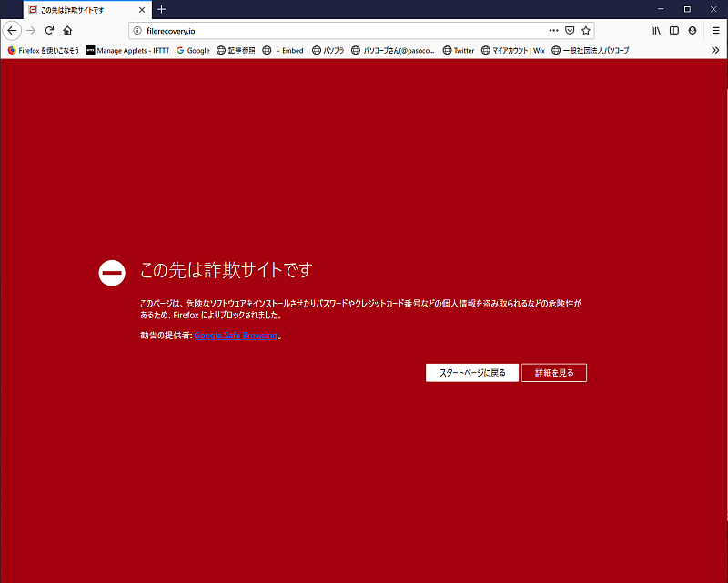Open Firefox を使いこなそう bookmark

pyautogui.click(x=43, y=50)
